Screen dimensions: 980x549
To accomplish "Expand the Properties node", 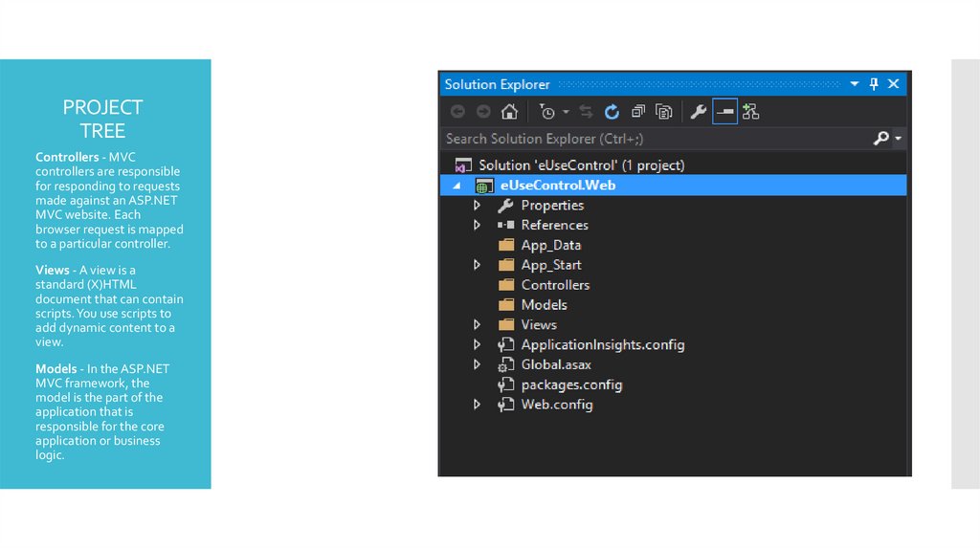I will (x=477, y=205).
